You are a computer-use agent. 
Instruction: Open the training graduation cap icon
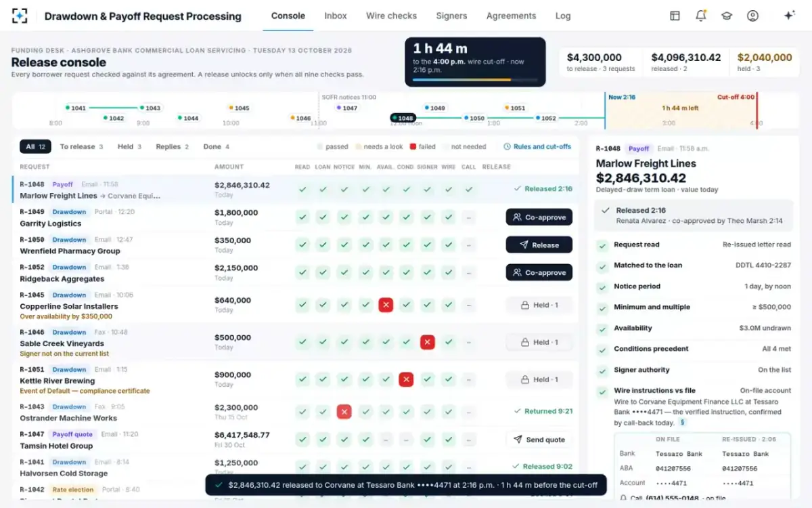727,16
